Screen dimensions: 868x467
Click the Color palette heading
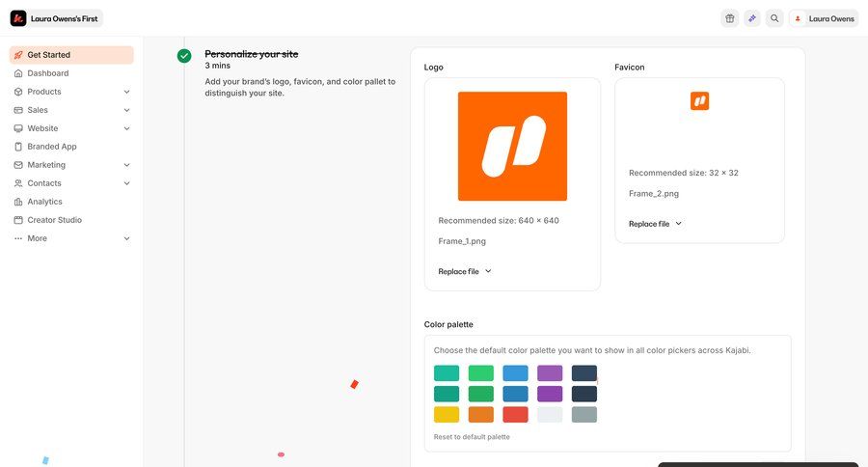[x=448, y=324]
